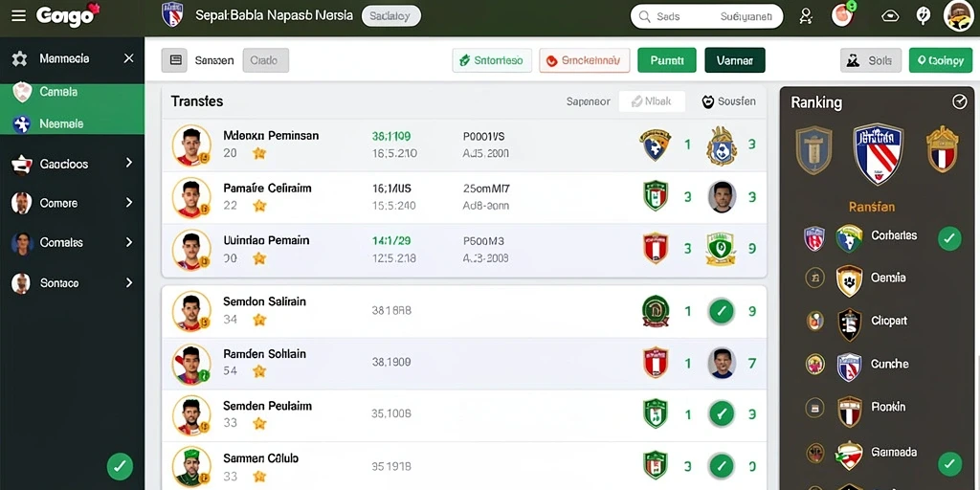Expand the Sontaco sidebar item chevron
Image resolution: width=980 pixels, height=490 pixels.
129,282
